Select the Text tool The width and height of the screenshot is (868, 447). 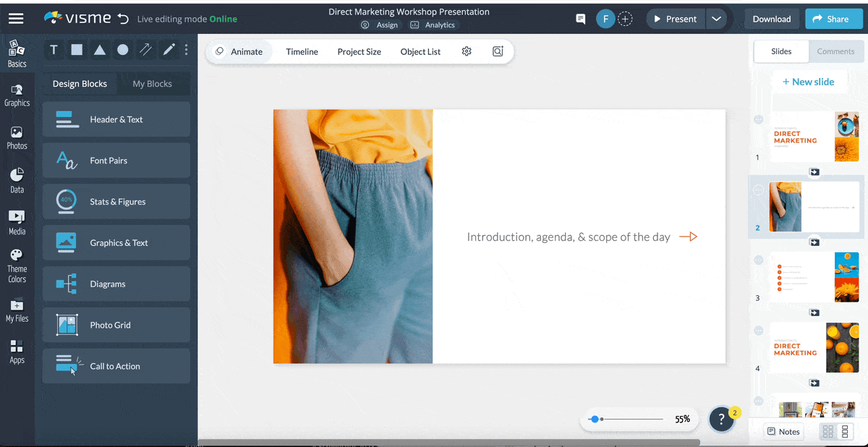click(x=54, y=50)
